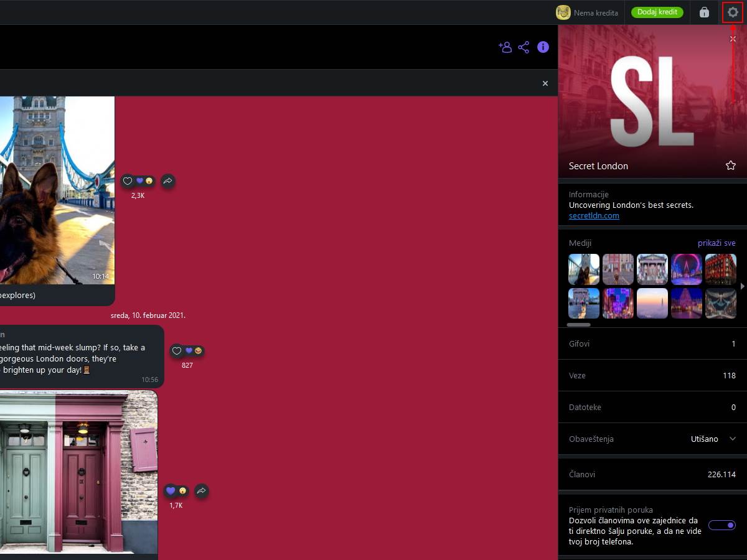Viewport: 747px width, 560px height.
Task: Open the Gifovi section
Action: pos(652,343)
